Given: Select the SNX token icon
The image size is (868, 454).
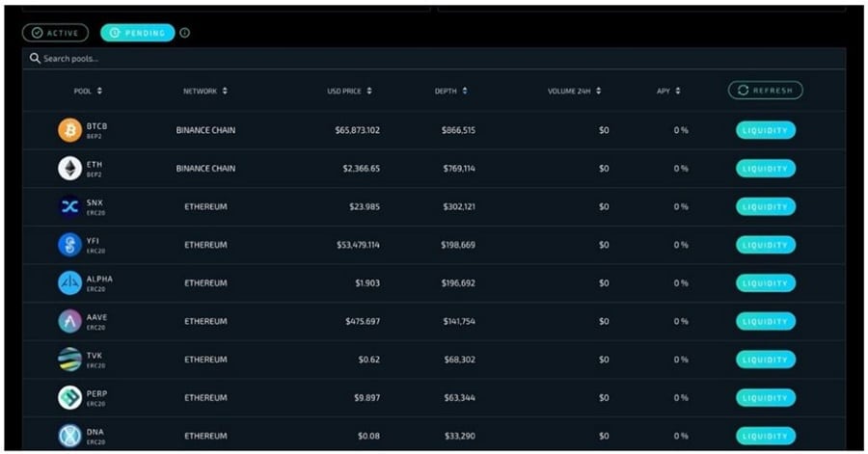Looking at the screenshot, I should tap(69, 206).
